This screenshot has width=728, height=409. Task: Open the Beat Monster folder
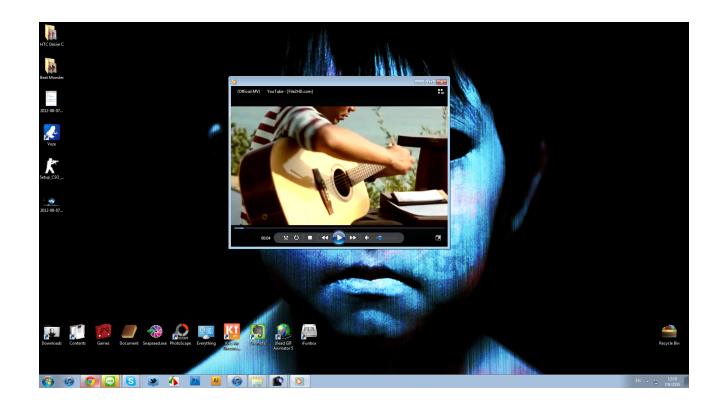pos(51,69)
